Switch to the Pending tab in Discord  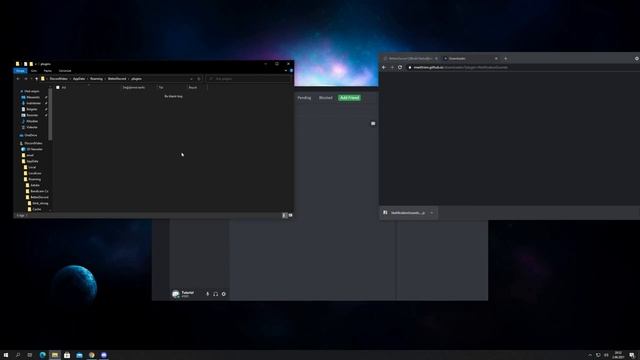(x=304, y=98)
